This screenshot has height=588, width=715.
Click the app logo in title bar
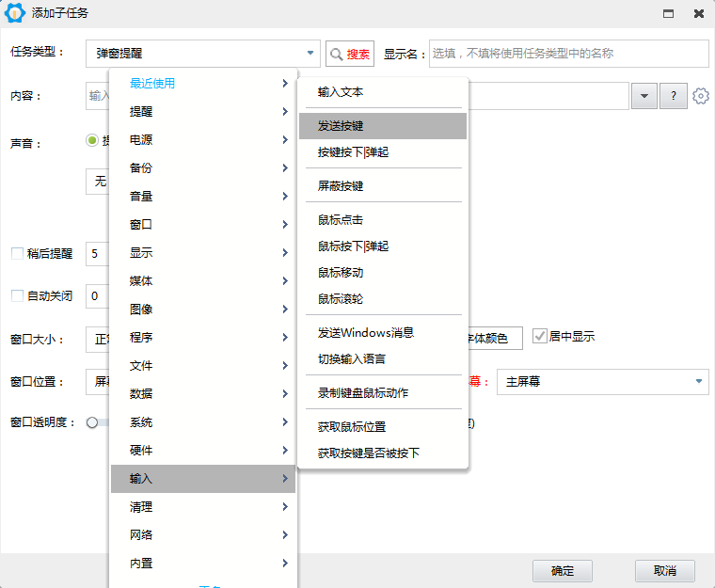click(x=15, y=13)
